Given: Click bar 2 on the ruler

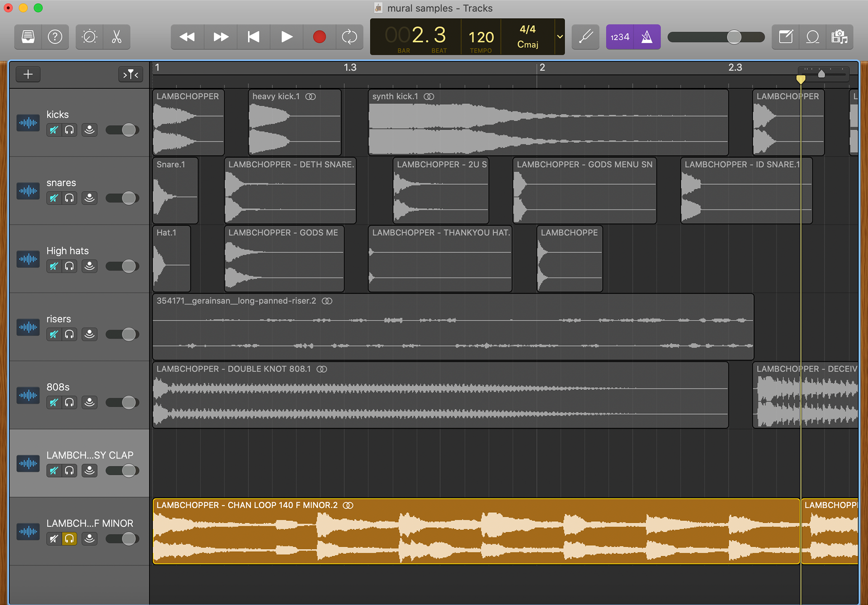Looking at the screenshot, I should (542, 68).
